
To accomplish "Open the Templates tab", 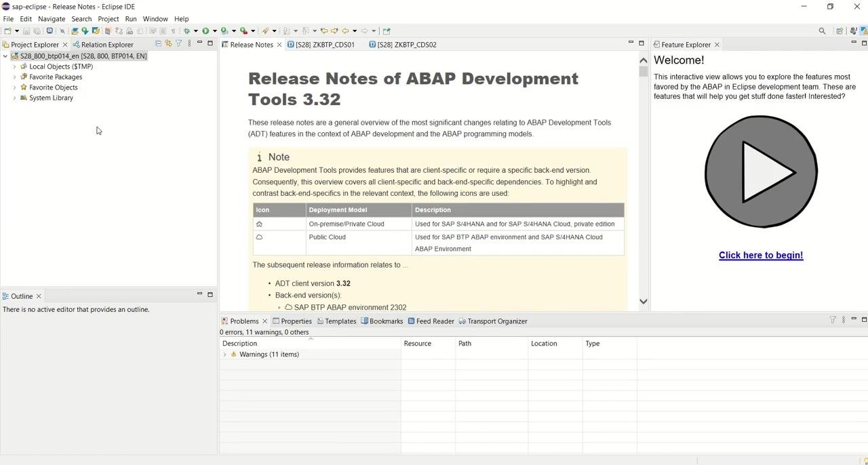I will pos(336,321).
